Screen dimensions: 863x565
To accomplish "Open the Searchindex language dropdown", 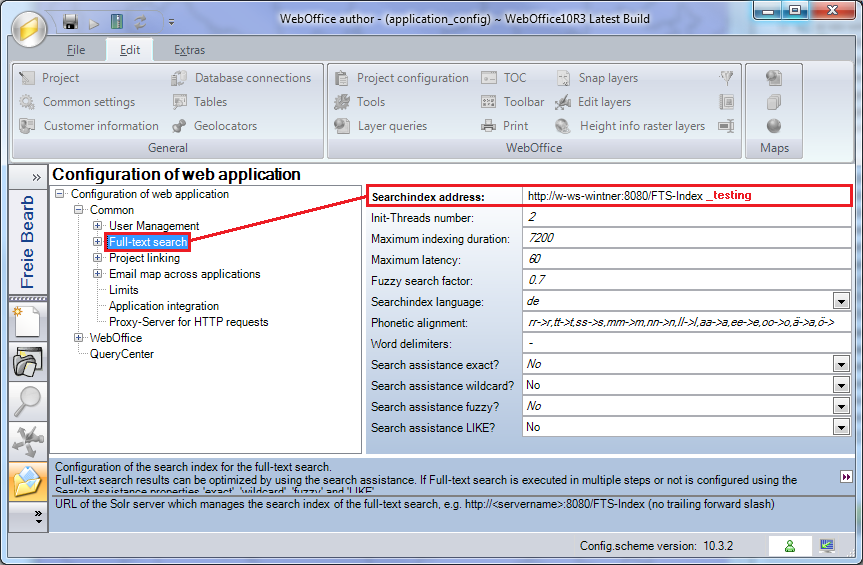I will [x=841, y=301].
